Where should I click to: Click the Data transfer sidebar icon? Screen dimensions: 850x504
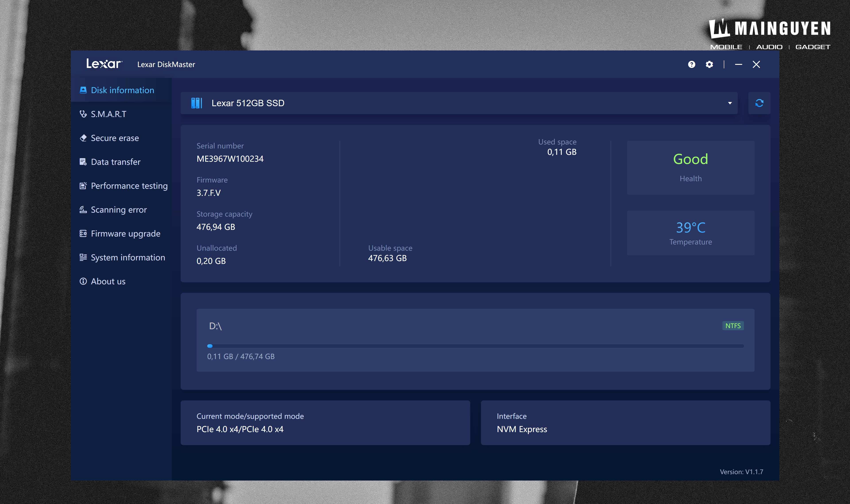pyautogui.click(x=83, y=162)
